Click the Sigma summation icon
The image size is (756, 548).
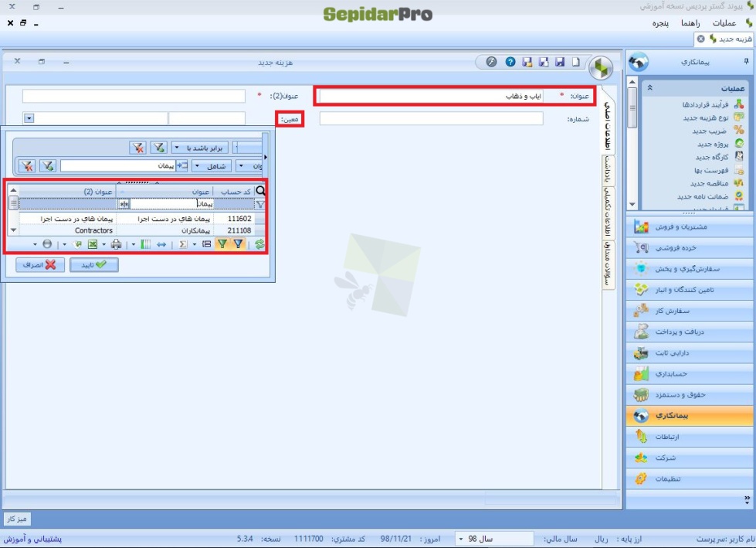tap(183, 244)
